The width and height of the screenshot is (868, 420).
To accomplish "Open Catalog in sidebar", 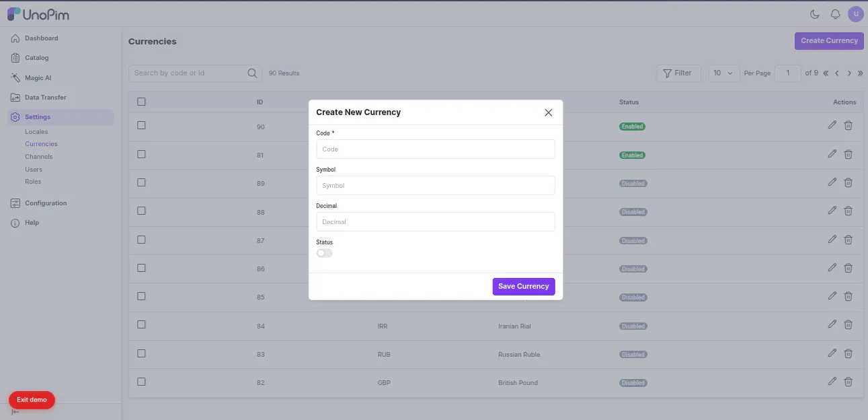I will 61,58.
